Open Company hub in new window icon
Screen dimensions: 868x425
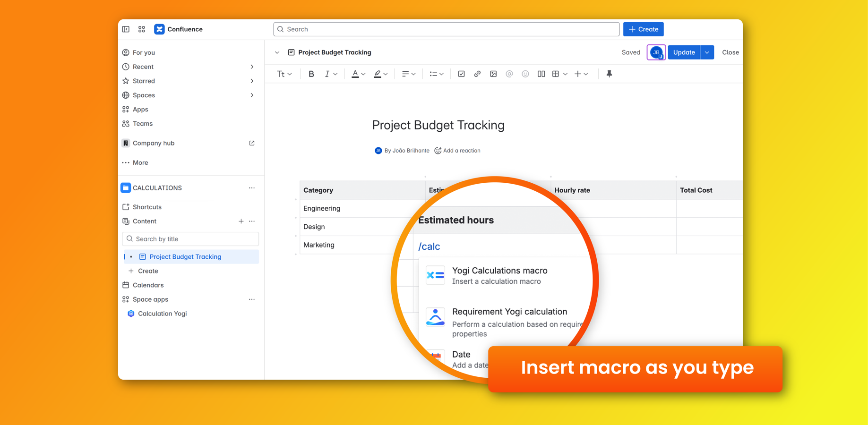[252, 143]
